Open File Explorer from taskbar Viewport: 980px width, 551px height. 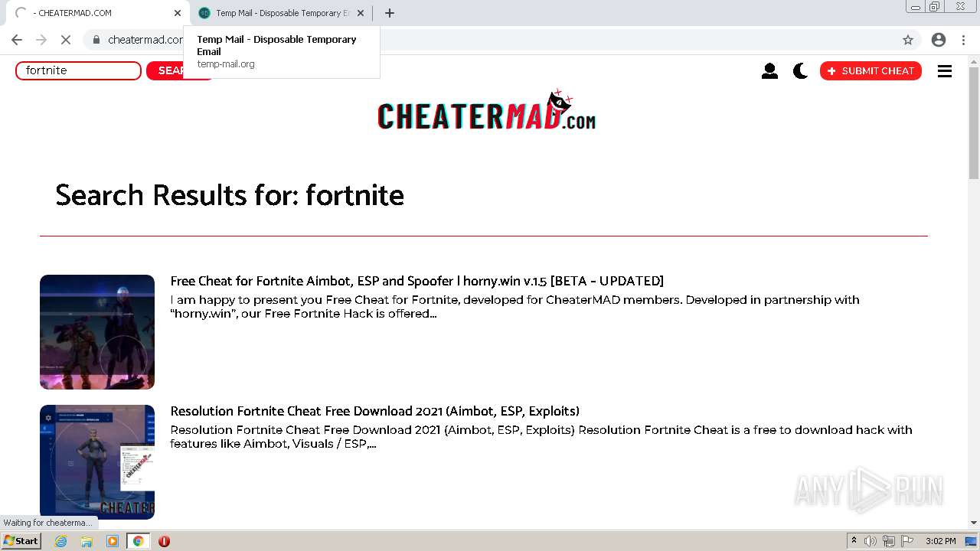click(x=87, y=541)
